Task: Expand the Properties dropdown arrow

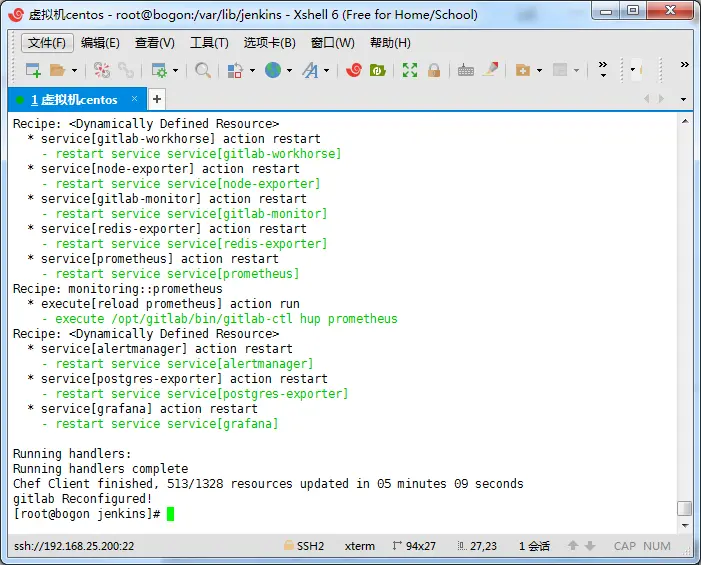Action: tap(175, 71)
